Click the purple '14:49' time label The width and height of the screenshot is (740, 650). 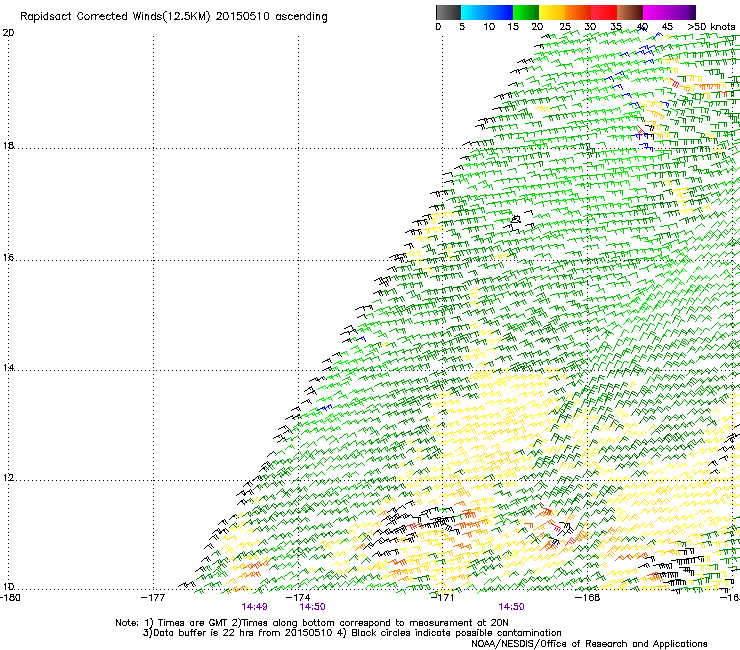254,607
